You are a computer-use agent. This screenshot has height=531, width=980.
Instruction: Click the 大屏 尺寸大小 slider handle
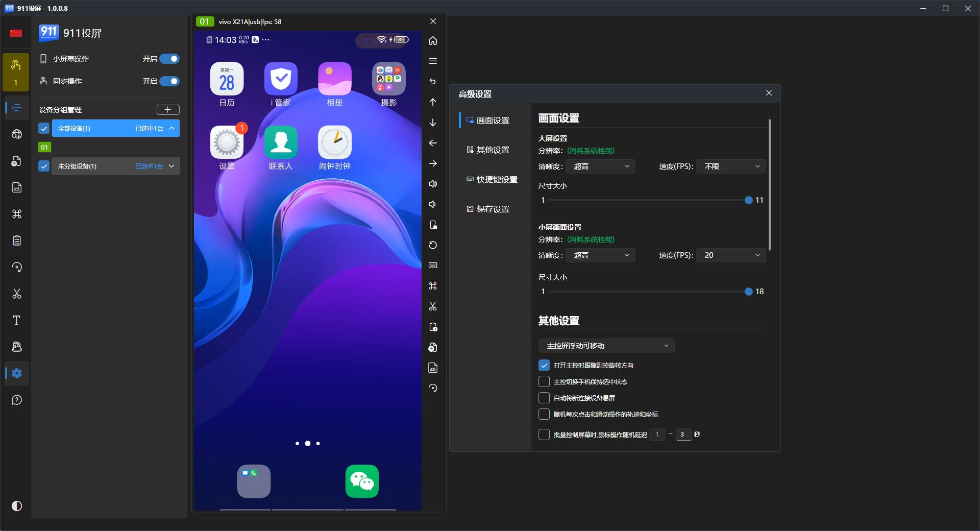pyautogui.click(x=748, y=200)
